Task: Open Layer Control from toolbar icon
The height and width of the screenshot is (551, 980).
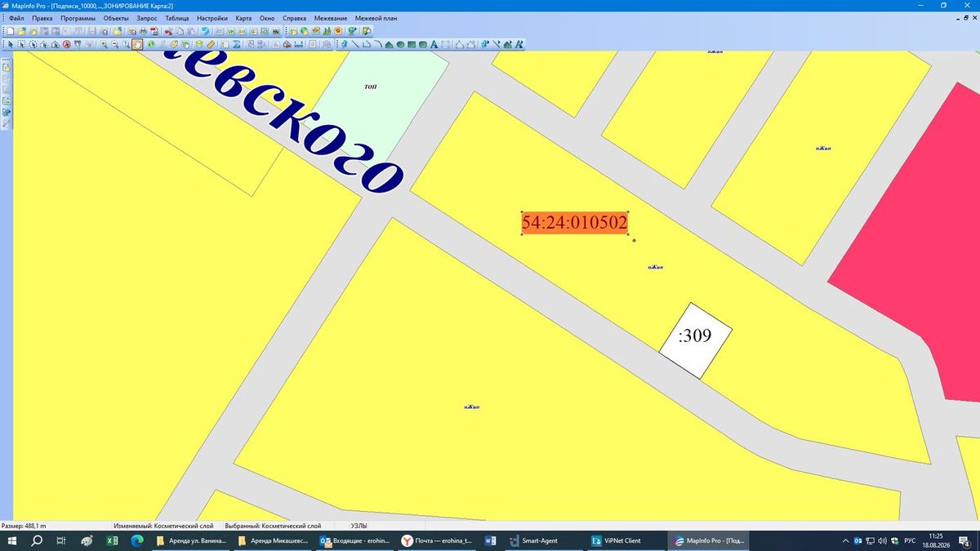Action: pyautogui.click(x=198, y=44)
